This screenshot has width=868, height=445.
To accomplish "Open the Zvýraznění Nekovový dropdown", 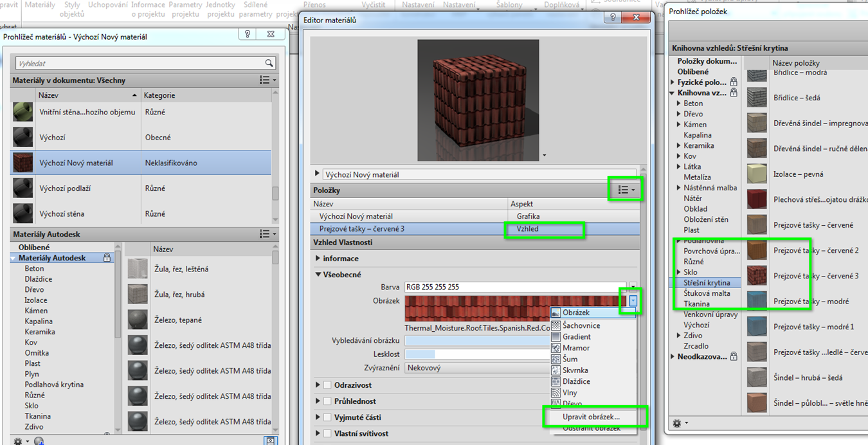I will pos(476,368).
